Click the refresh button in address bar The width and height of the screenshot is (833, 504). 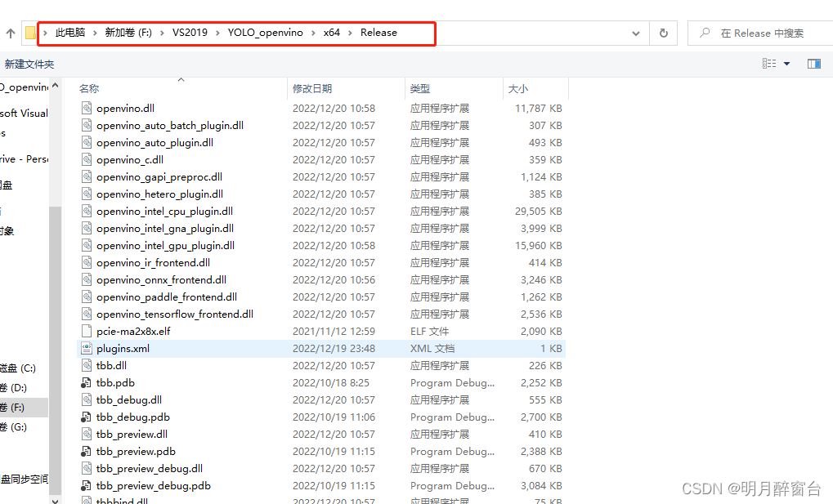[663, 33]
